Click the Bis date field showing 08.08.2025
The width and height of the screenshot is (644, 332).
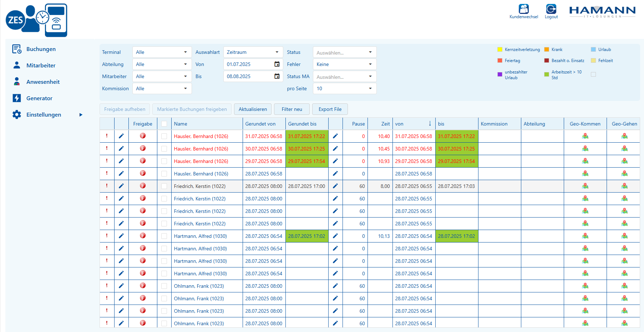point(253,76)
